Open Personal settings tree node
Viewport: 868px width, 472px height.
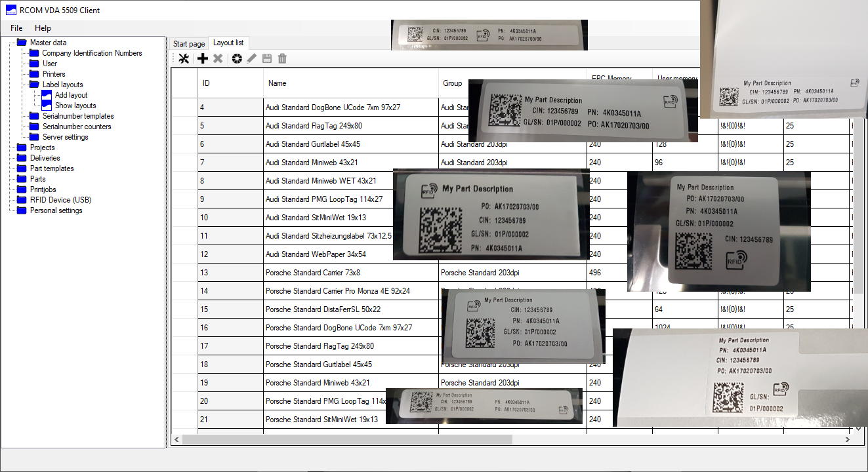(x=56, y=210)
